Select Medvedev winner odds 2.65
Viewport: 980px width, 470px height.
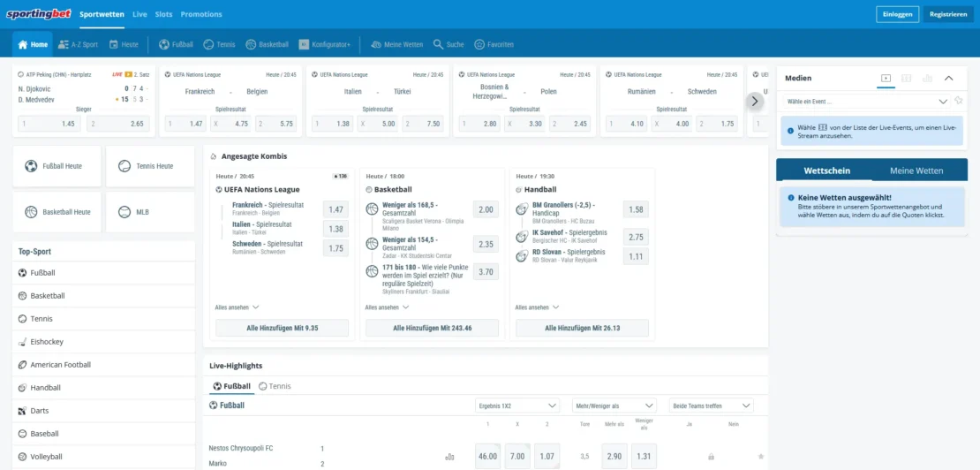tap(118, 124)
